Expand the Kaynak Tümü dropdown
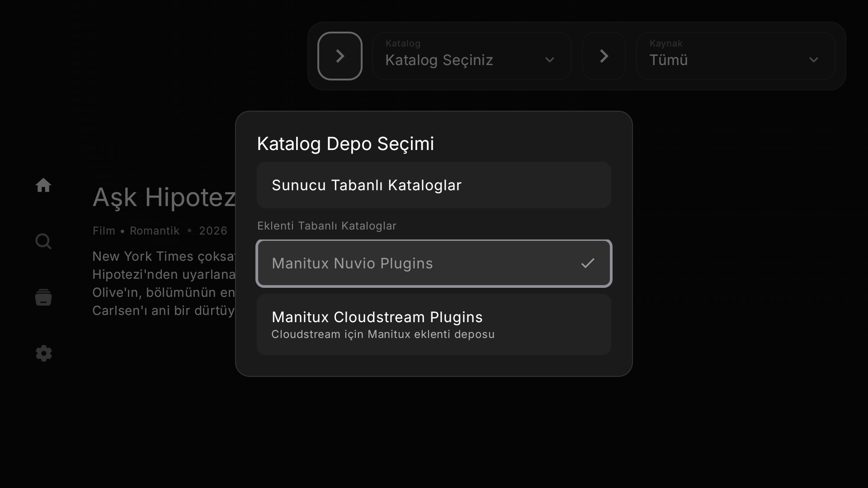The width and height of the screenshot is (868, 488). [x=736, y=56]
